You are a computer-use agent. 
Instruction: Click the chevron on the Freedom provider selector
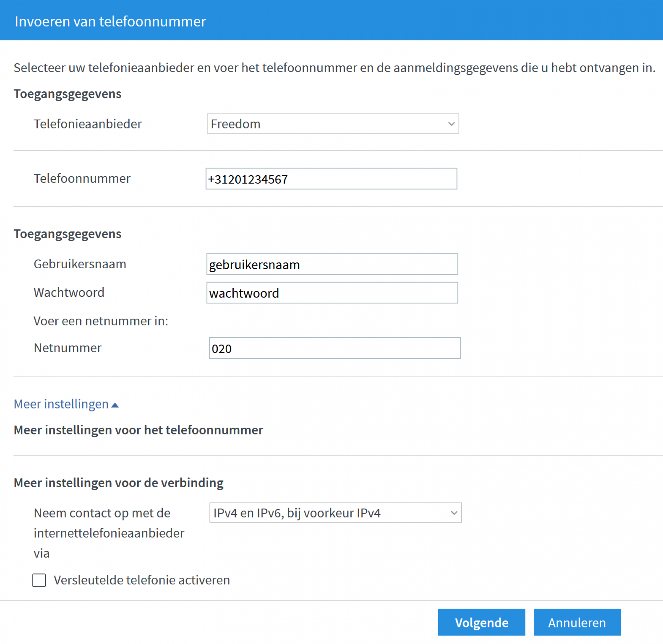452,124
